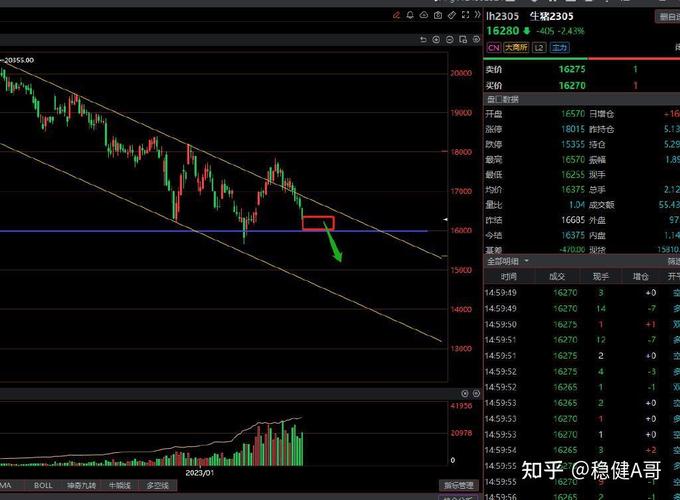Toggle the CN market badge

(x=494, y=47)
